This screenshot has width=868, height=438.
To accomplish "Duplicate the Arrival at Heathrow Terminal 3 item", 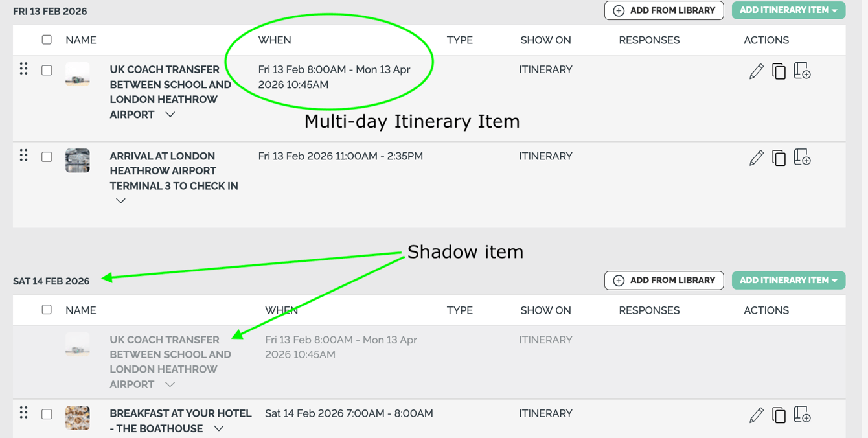I will pos(779,156).
